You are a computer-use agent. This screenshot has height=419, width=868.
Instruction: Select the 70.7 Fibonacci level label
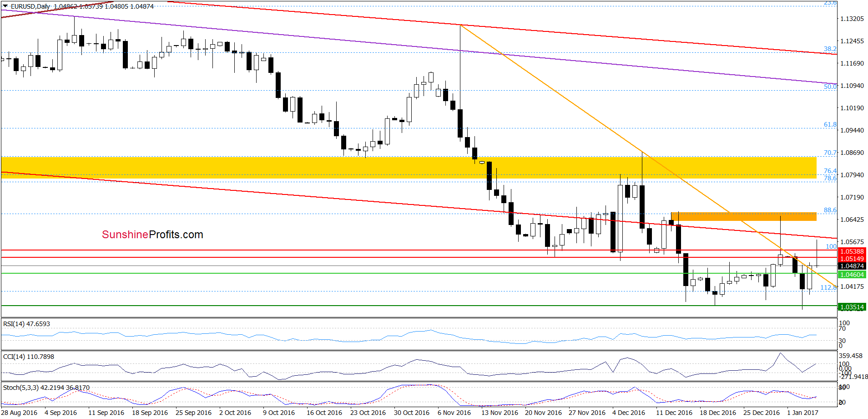point(830,153)
